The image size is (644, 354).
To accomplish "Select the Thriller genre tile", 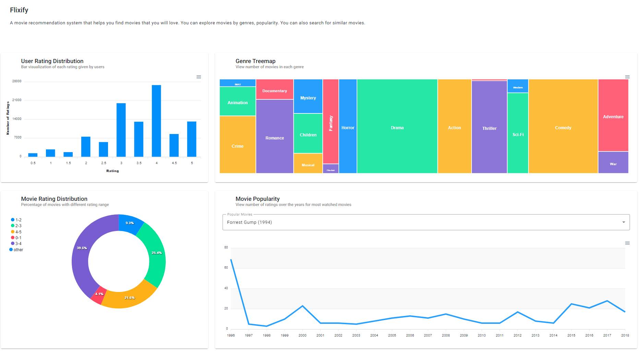I will (x=489, y=128).
